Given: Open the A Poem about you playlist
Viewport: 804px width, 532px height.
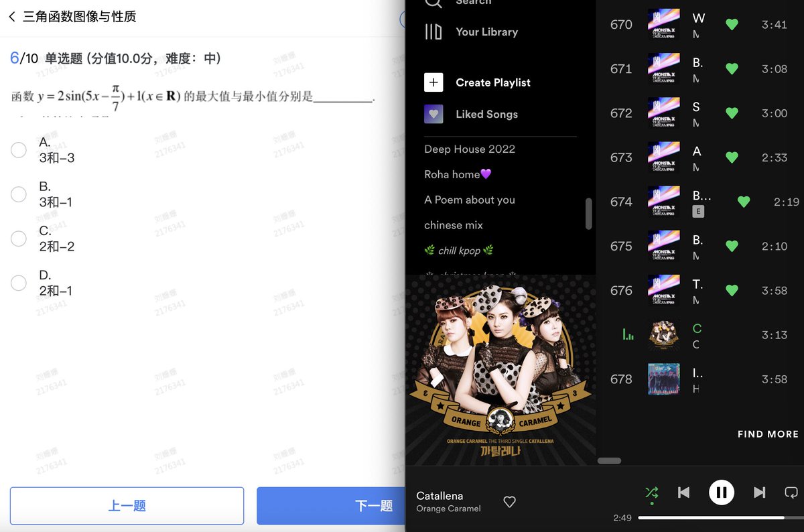Looking at the screenshot, I should click(x=470, y=200).
